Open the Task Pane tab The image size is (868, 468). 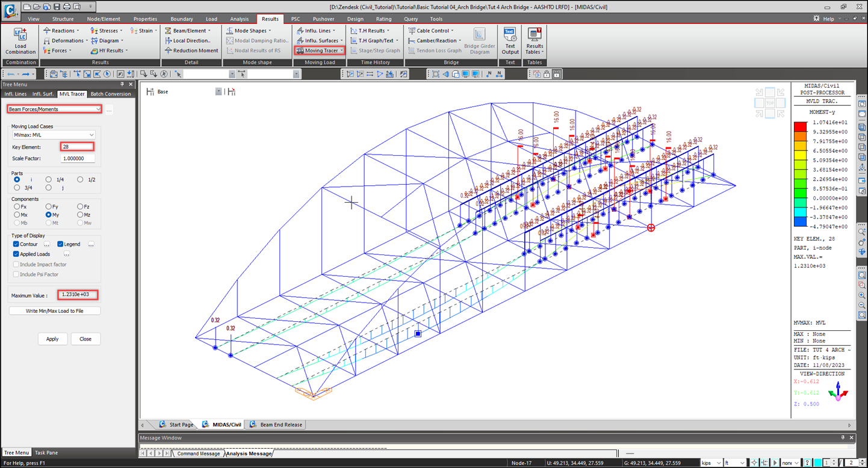coord(46,452)
